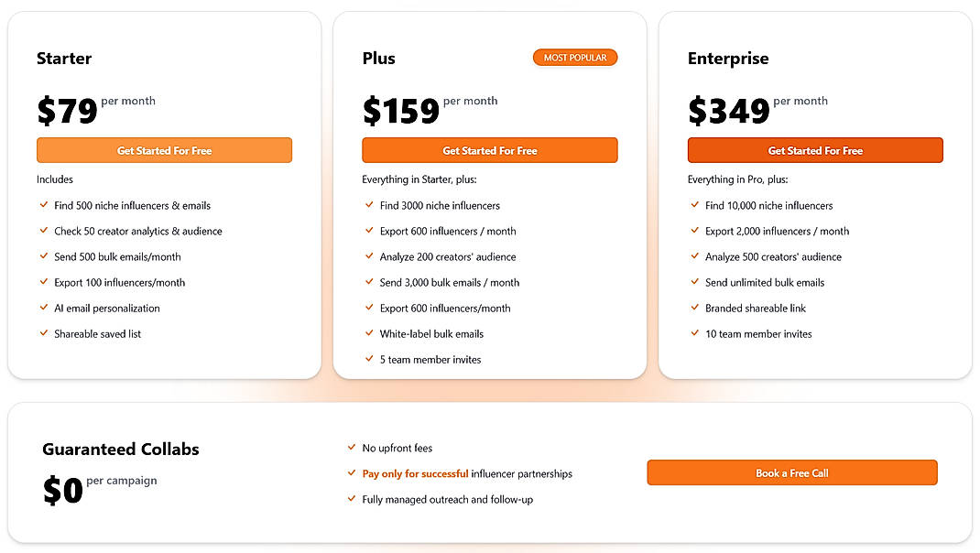This screenshot has height=553, width=980.
Task: Click the checkmark beside 'Send unlimited bulk emails'
Action: (x=695, y=283)
